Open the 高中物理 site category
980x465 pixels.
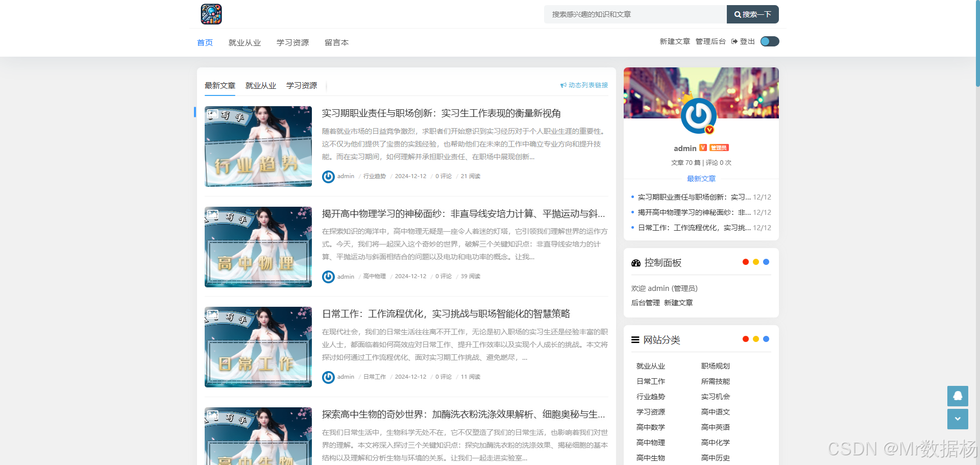(x=651, y=443)
